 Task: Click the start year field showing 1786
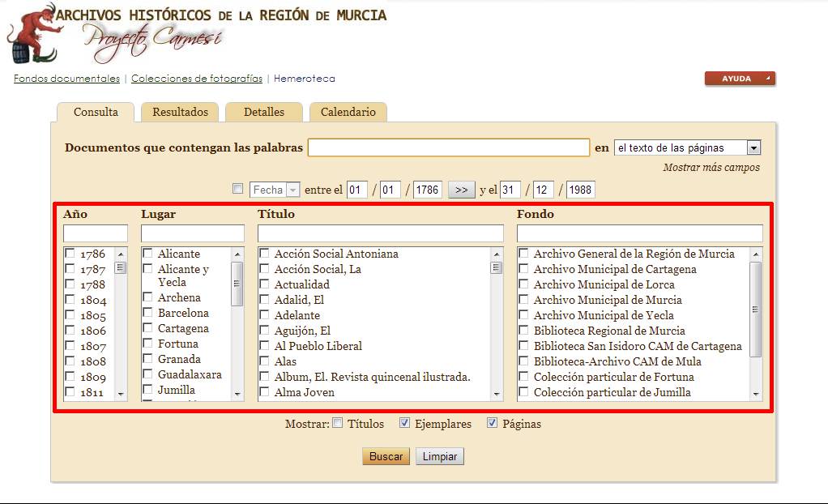(427, 190)
